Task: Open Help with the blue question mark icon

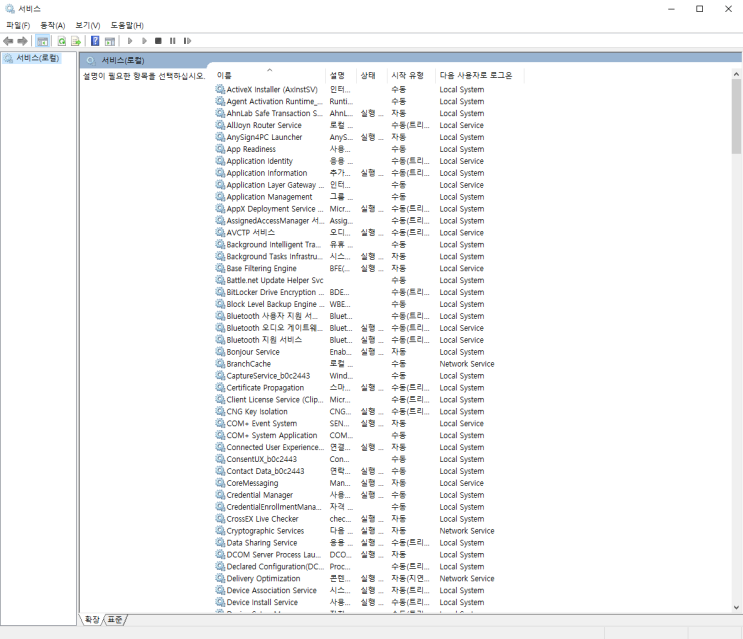Action: pyautogui.click(x=95, y=41)
